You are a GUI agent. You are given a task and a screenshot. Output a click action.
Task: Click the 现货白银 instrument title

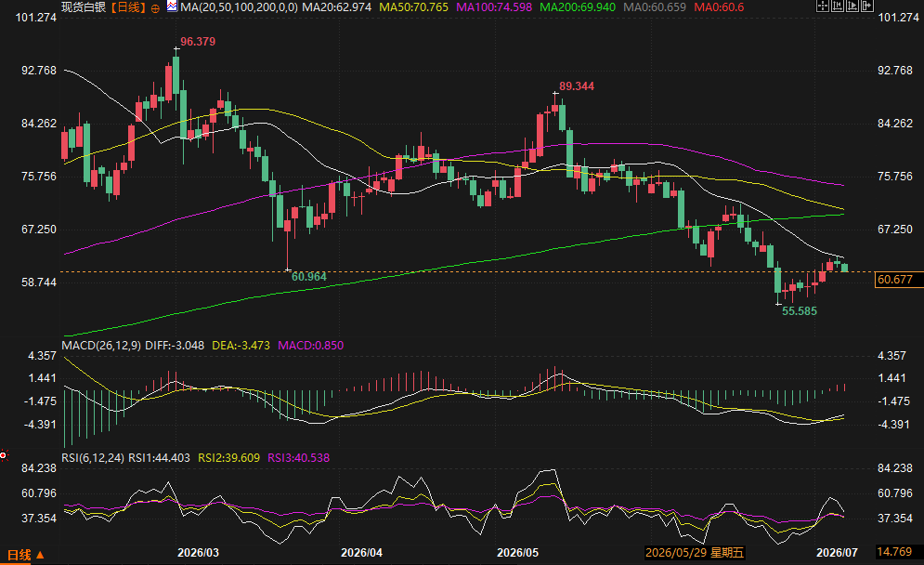84,7
